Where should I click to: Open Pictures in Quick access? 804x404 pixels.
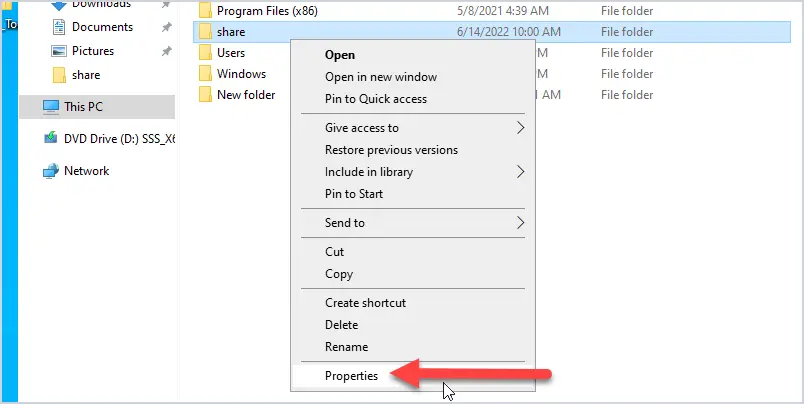[x=92, y=51]
